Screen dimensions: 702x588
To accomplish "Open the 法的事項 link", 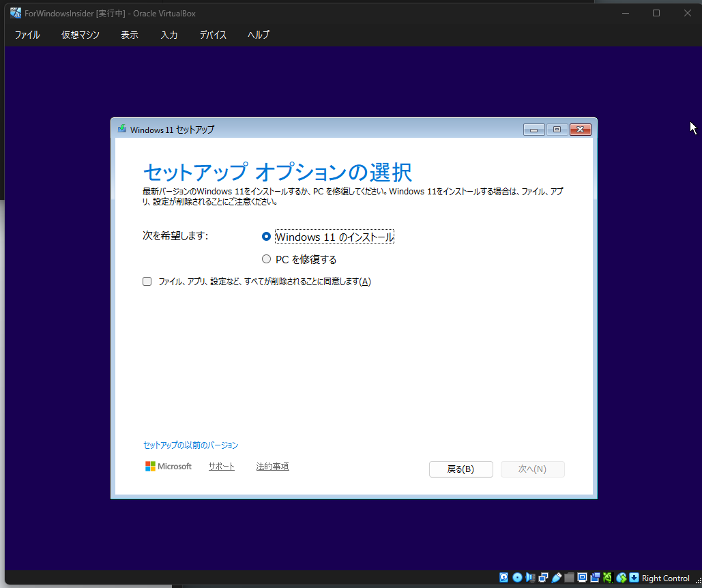I will click(273, 467).
